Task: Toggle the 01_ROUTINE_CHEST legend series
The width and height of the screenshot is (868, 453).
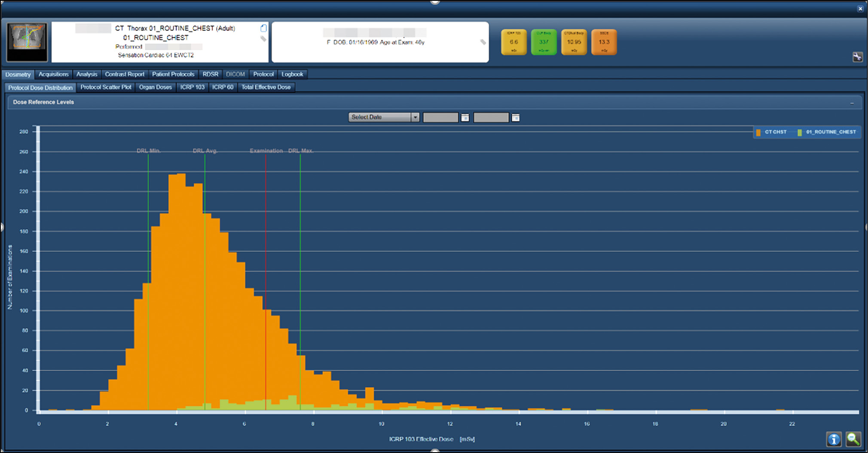Action: (x=827, y=132)
